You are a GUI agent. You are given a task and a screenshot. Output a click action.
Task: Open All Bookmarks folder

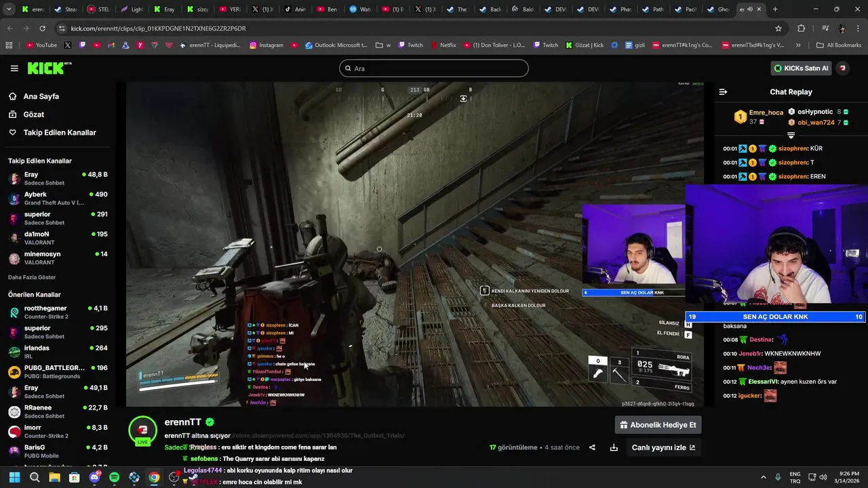click(839, 45)
